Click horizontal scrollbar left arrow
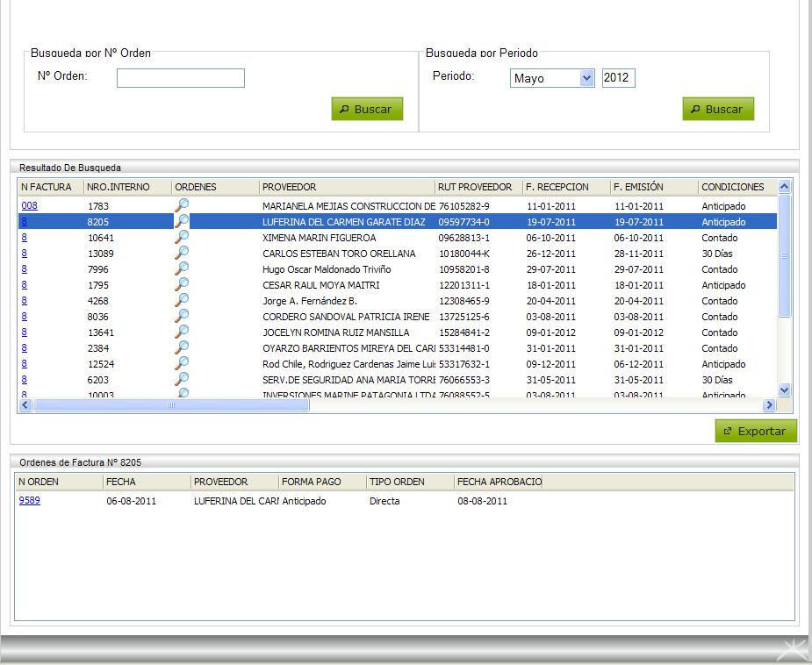Image resolution: width=812 pixels, height=665 pixels. (x=25, y=405)
